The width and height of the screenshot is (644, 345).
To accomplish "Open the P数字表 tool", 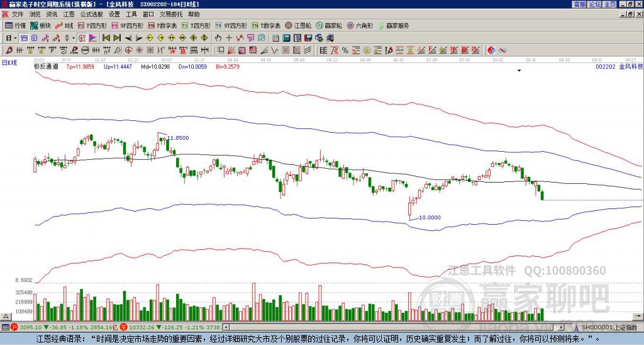I will point(162,25).
